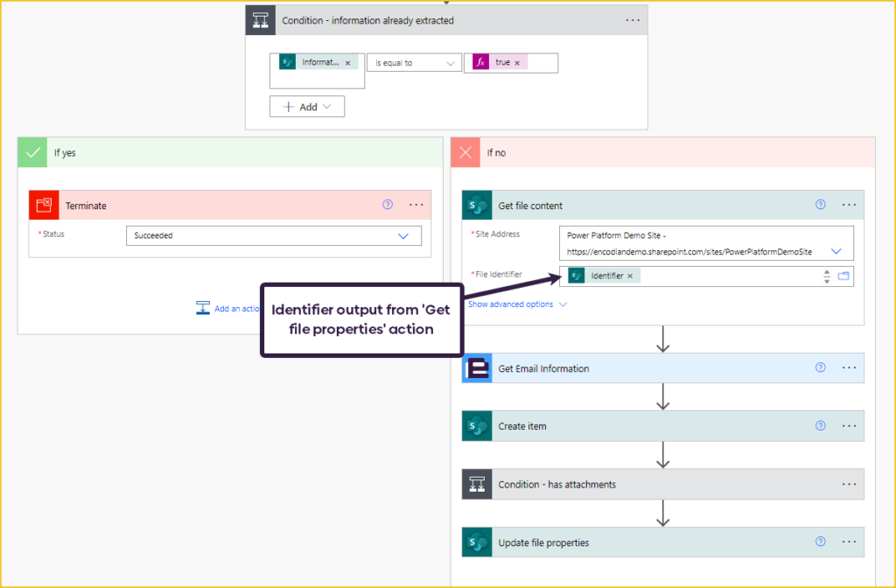Click help icon on Update file properties
Viewport: 896px width, 588px height.
821,542
